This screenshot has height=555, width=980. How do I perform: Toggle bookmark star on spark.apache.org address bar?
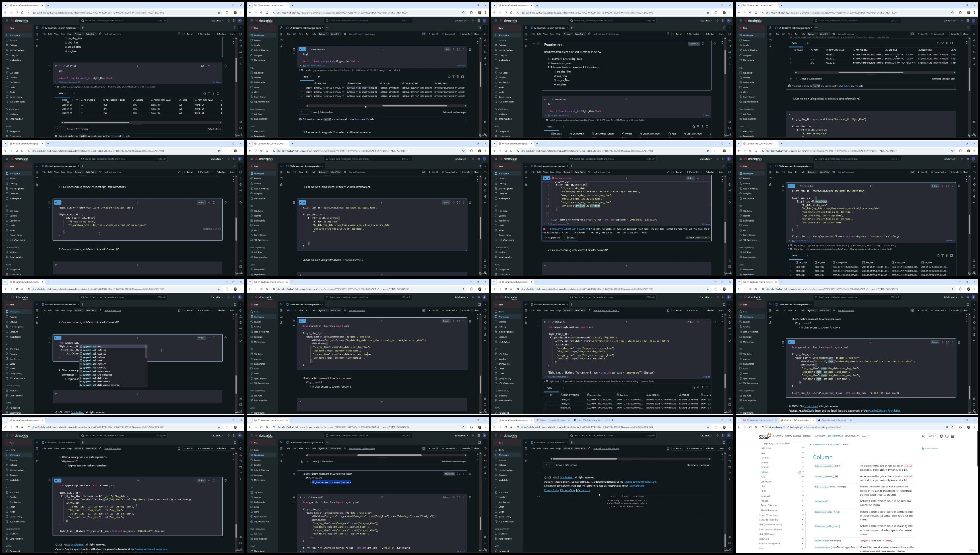[953, 427]
